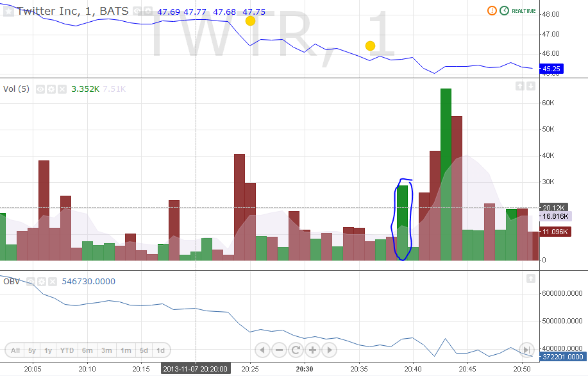This screenshot has height=376, width=588.
Task: Select the All time range
Action: [x=15, y=350]
